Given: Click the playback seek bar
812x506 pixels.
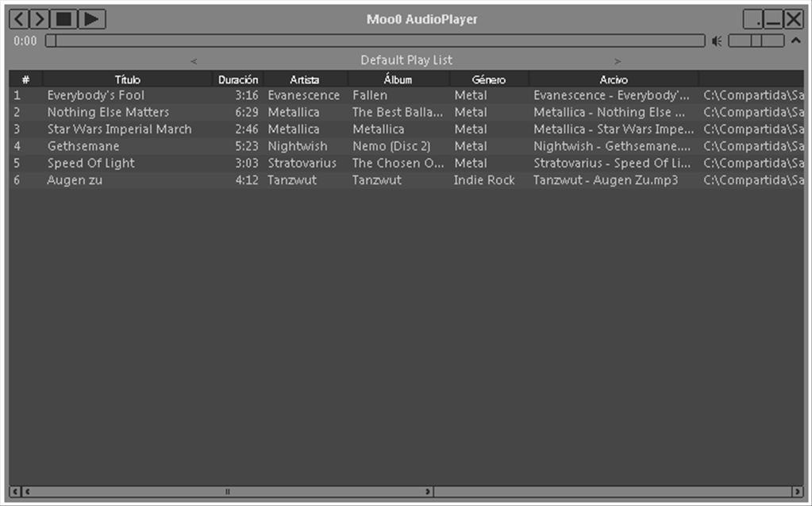Looking at the screenshot, I should pos(375,41).
